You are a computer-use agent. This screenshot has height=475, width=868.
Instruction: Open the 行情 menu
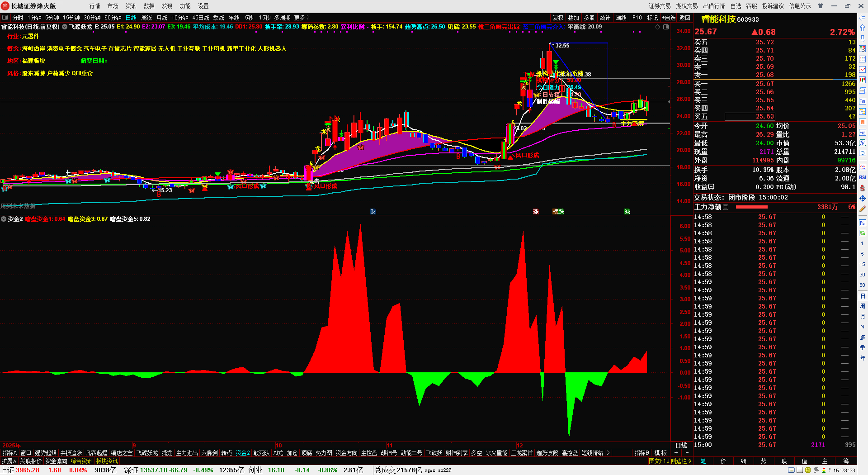tap(95, 6)
